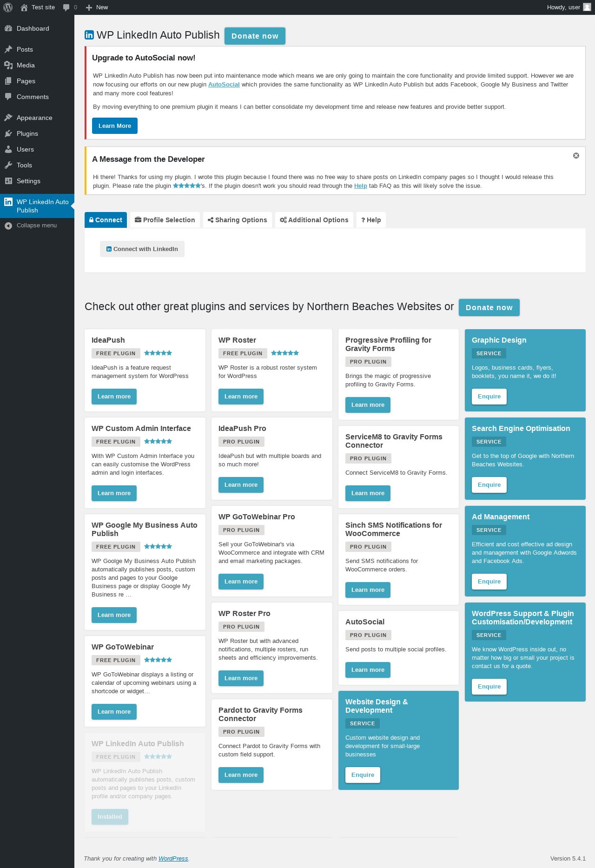Click Learn more under ServiceM8 to Gravity Forms Connector

point(368,493)
